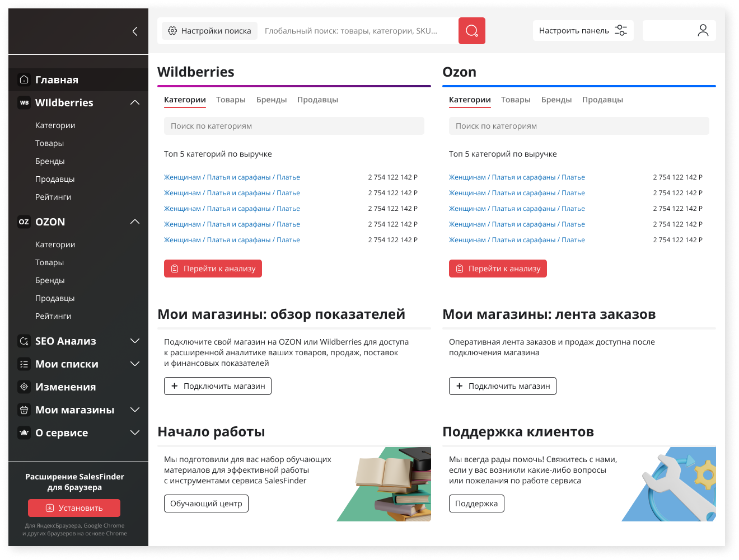Open Товары under Wildberries in sidebar
739x560 pixels.
49,143
